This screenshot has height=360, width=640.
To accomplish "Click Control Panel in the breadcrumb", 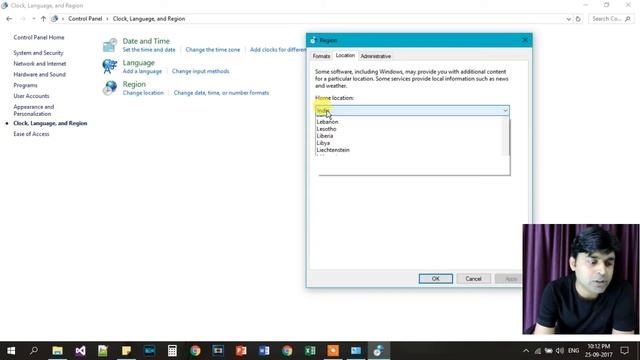I will 85,19.
